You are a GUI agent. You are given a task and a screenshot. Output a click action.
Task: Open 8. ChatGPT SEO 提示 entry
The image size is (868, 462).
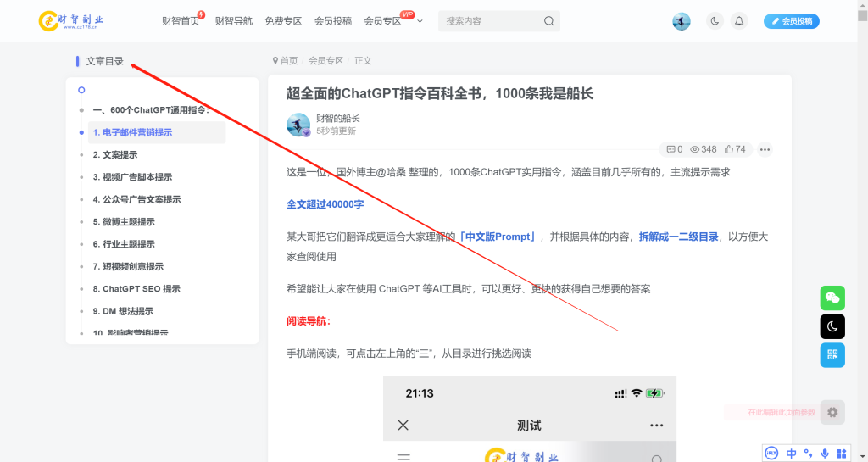coord(136,289)
